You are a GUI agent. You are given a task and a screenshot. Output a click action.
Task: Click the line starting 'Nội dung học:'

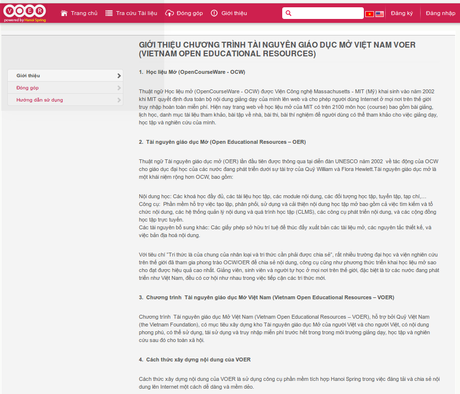pyautogui.click(x=282, y=196)
